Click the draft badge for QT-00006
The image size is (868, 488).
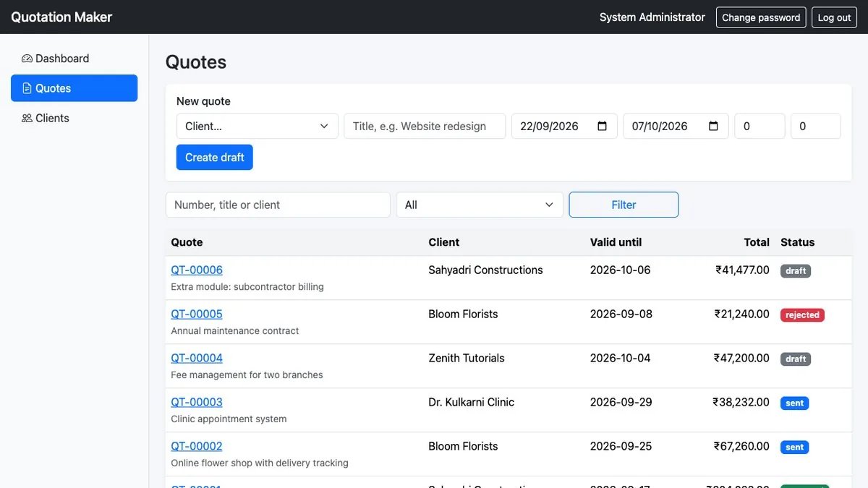coord(796,271)
